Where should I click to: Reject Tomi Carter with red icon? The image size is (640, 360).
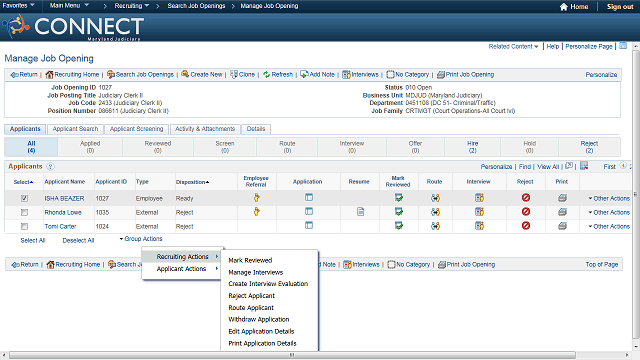(526, 225)
